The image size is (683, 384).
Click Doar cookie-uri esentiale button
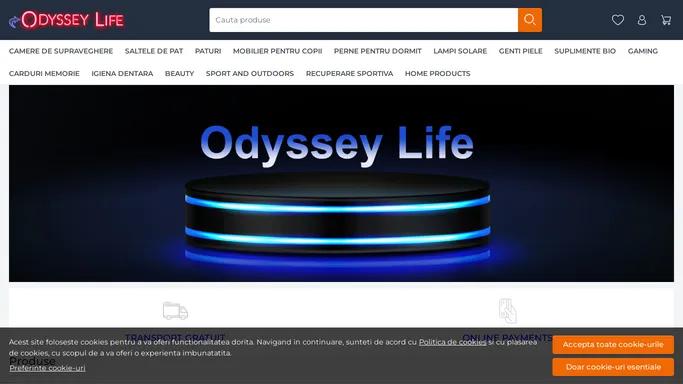click(x=613, y=367)
